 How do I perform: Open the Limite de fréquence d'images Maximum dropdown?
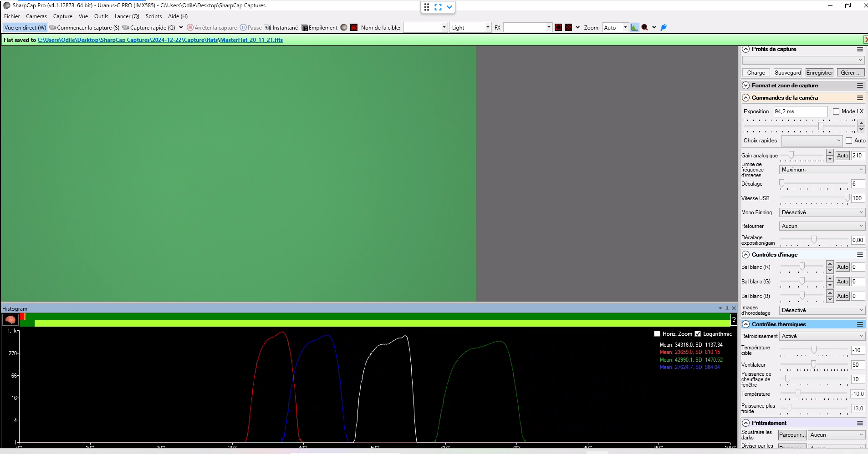pos(822,170)
